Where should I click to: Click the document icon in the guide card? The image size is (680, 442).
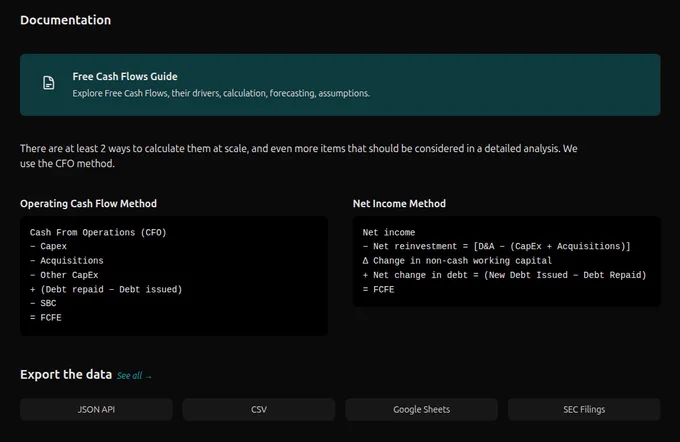[x=49, y=83]
